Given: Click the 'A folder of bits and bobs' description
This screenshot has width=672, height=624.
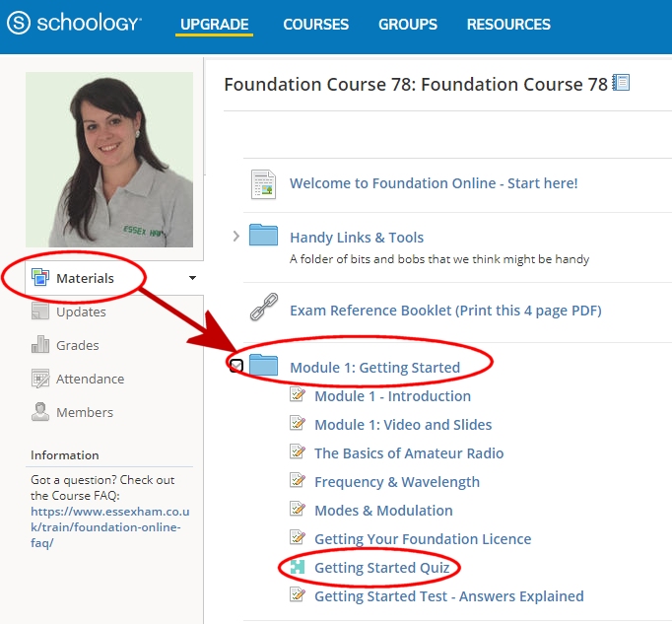Looking at the screenshot, I should click(x=439, y=259).
